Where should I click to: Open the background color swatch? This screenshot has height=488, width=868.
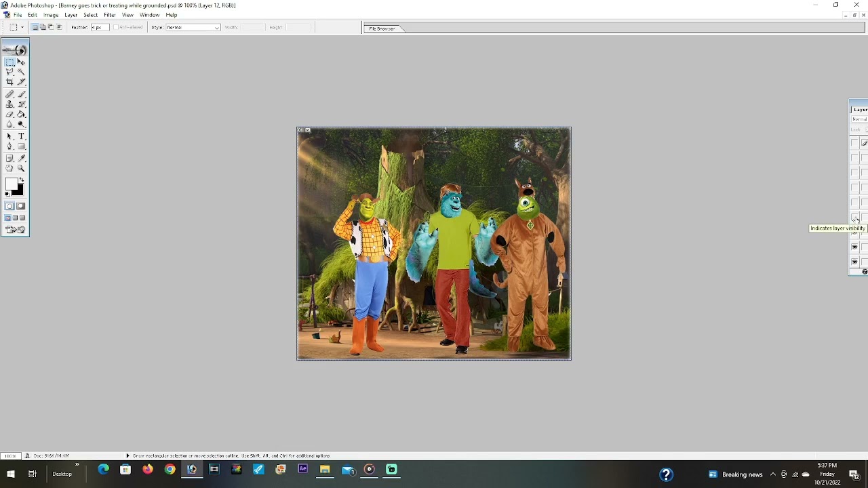tap(20, 191)
